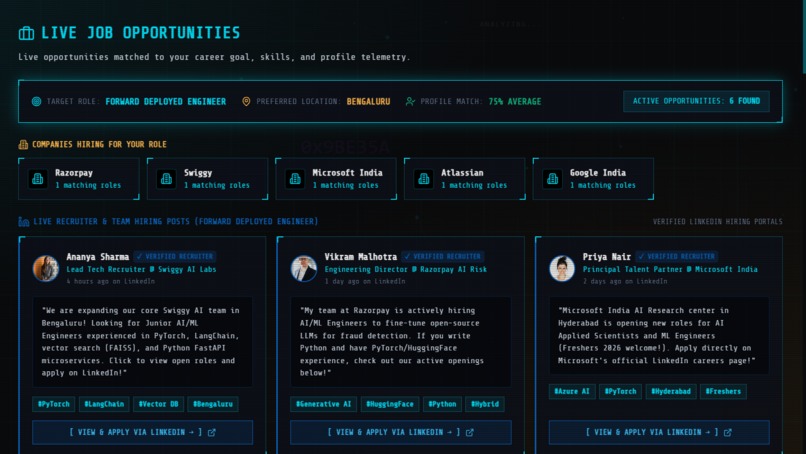Click the 2 days ago on LinkedIn timestamp

[625, 281]
